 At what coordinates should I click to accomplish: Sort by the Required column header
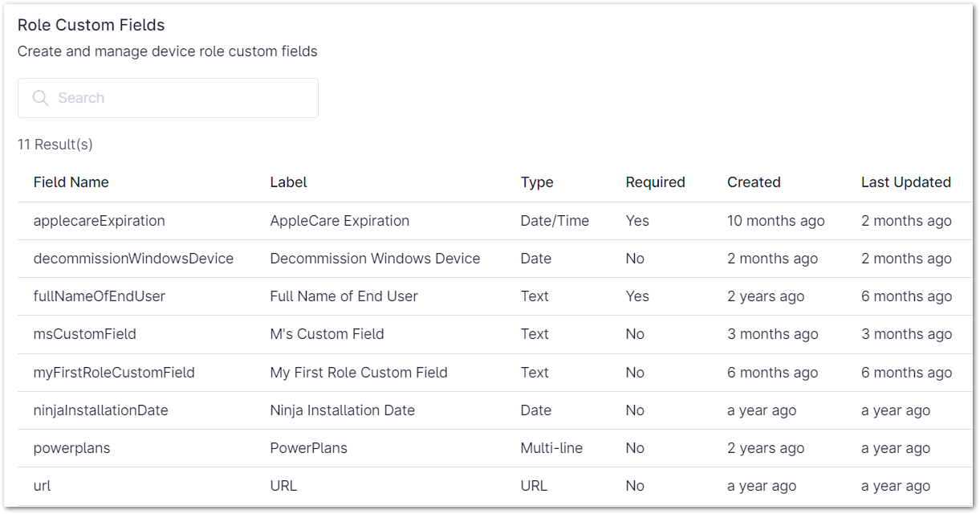[x=655, y=182]
